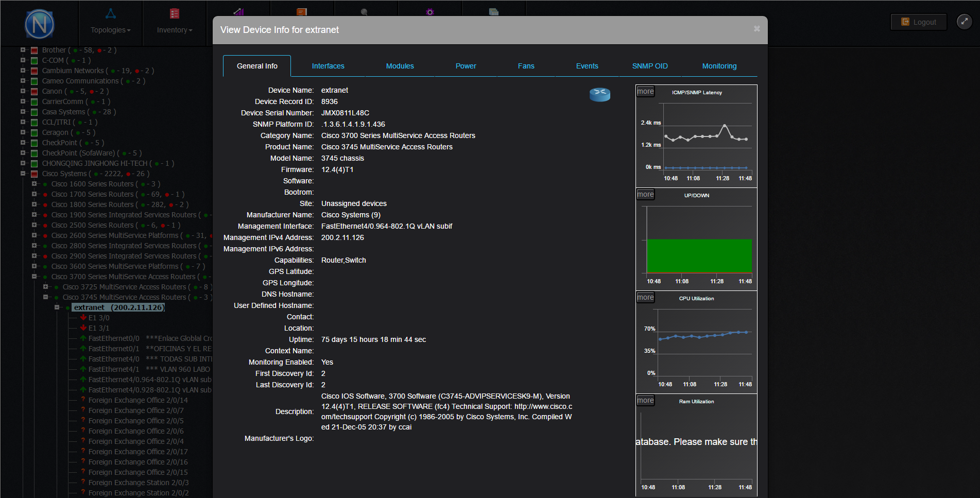
Task: Collapse the Cisco 3745 MultiService Access Routers node
Action: click(45, 297)
